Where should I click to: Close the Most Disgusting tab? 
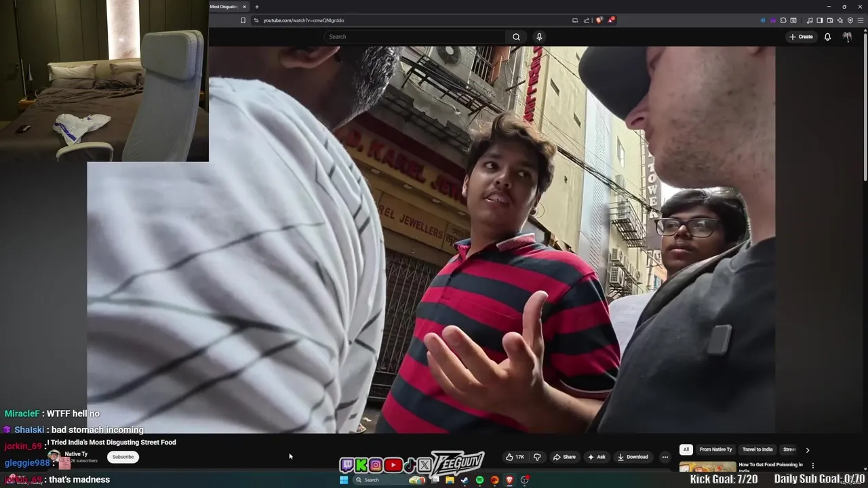point(244,7)
